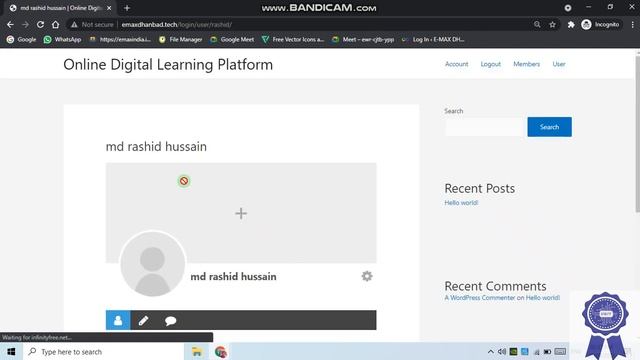Open the Windows Start menu
Viewport: 640px width, 360px height.
[x=11, y=351]
